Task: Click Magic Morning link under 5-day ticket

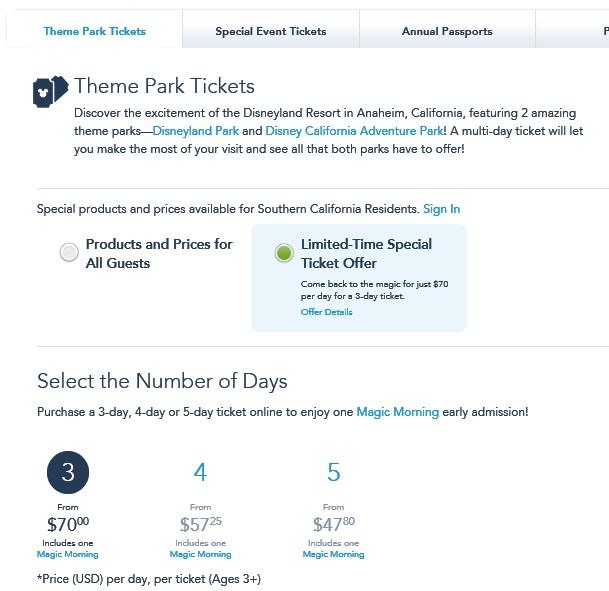Action: pos(333,554)
